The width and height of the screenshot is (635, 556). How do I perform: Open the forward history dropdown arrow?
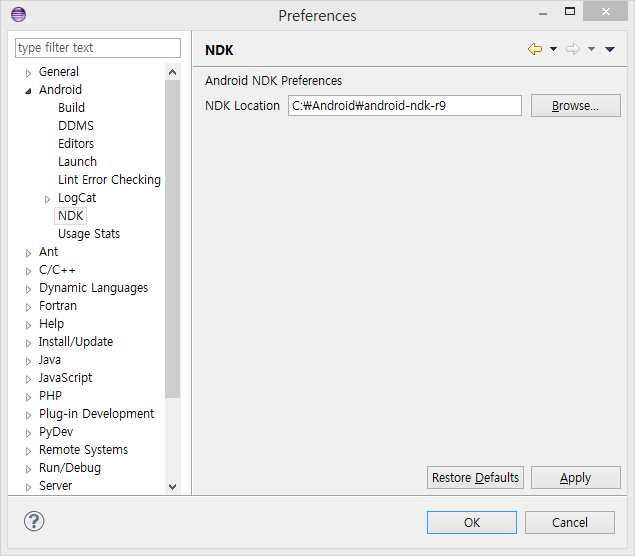pos(591,49)
